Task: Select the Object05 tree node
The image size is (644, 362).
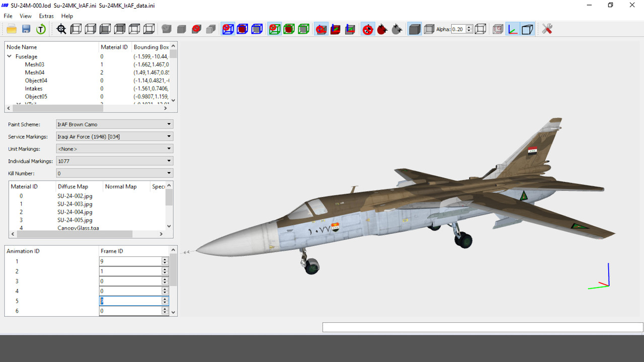Action: click(36, 97)
